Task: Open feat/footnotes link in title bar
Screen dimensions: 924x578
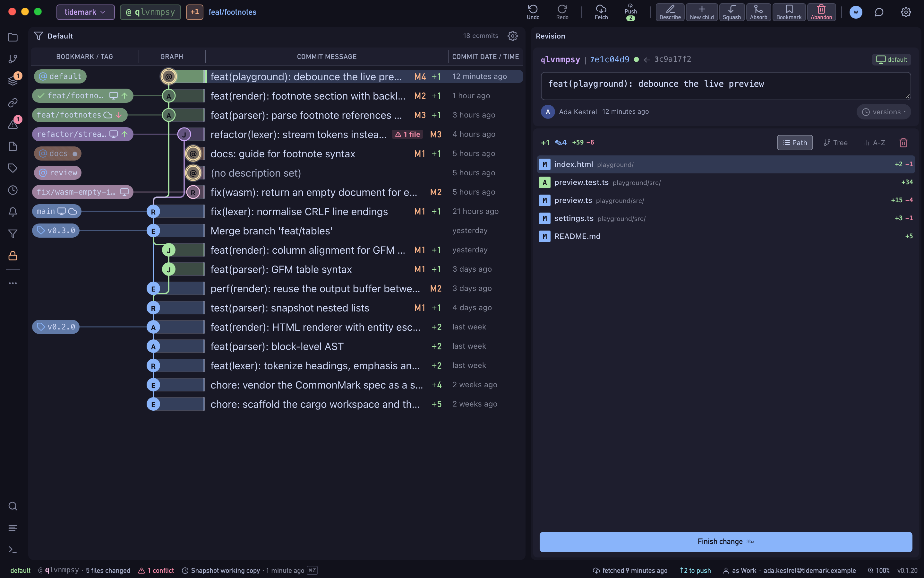Action: (x=232, y=12)
